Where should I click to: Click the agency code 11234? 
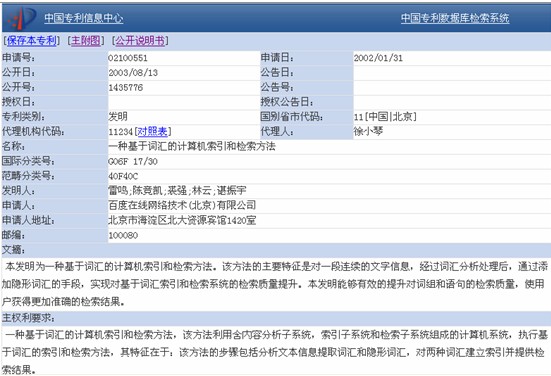tap(121, 132)
